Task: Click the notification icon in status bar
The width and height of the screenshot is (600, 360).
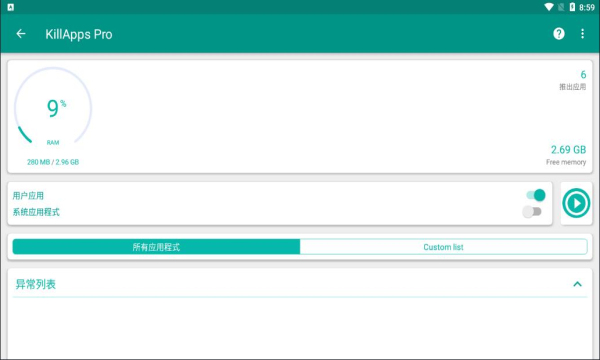Action: 11,7
